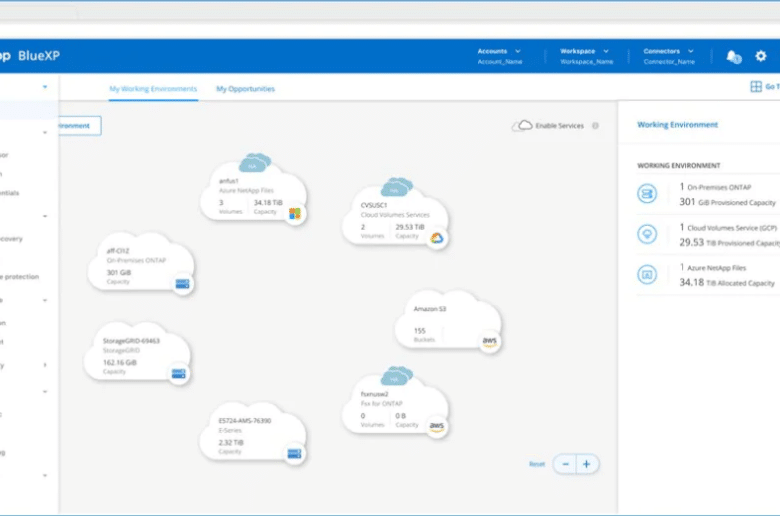The height and width of the screenshot is (516, 780).
Task: Select the CVSUSC1 working environment name
Action: click(x=374, y=205)
